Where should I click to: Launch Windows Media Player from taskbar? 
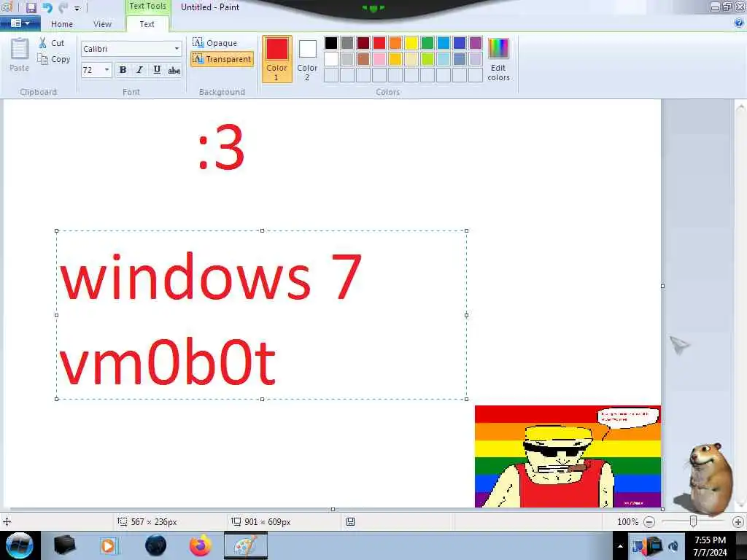(x=109, y=545)
